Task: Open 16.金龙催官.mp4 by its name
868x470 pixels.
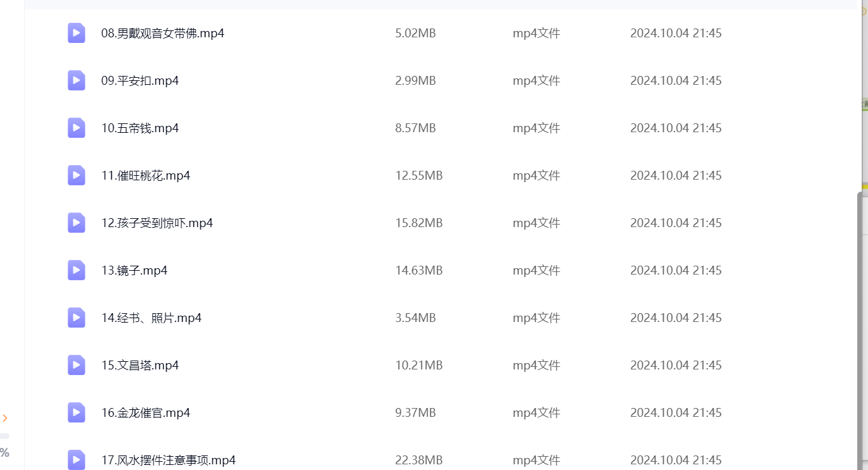Action: click(x=145, y=412)
